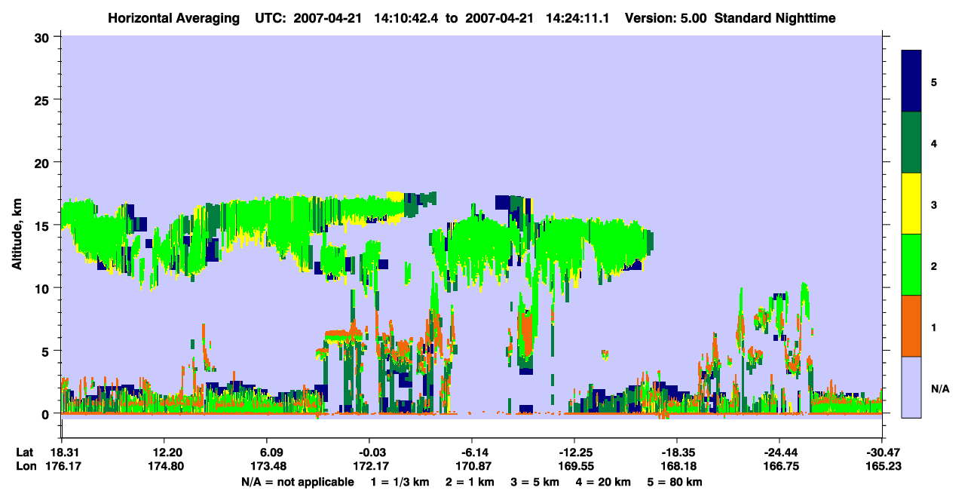Click legend text "3 = 5 km"
This screenshot has width=980, height=503.
(x=536, y=481)
